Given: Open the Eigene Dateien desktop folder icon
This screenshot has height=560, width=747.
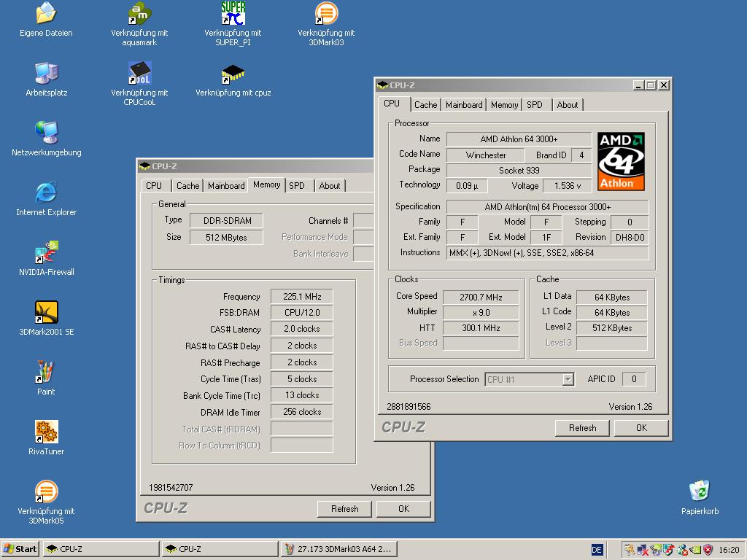Looking at the screenshot, I should (46, 13).
